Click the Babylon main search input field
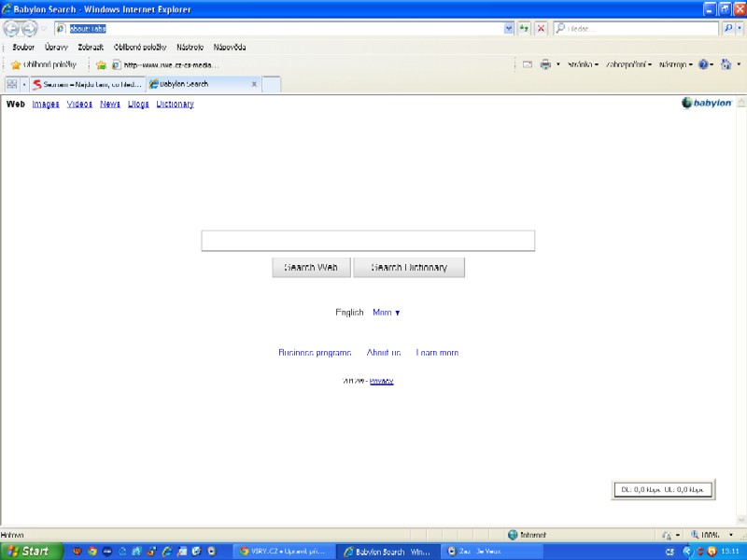Screen dimensions: 747x560 (x=368, y=241)
